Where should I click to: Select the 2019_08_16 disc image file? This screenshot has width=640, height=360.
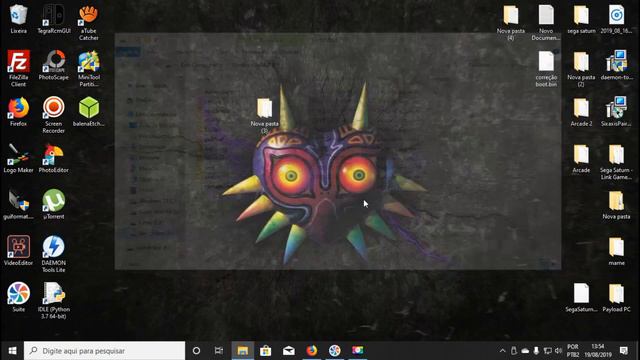pos(616,19)
